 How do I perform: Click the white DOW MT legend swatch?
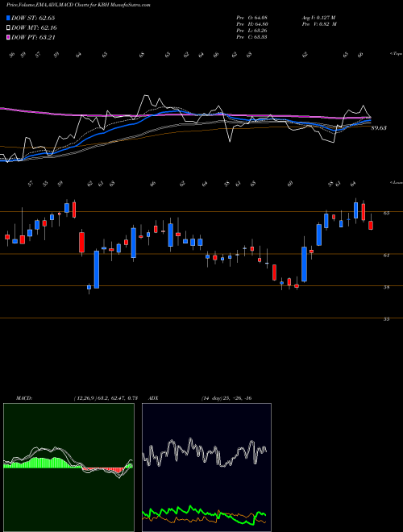(x=9, y=28)
